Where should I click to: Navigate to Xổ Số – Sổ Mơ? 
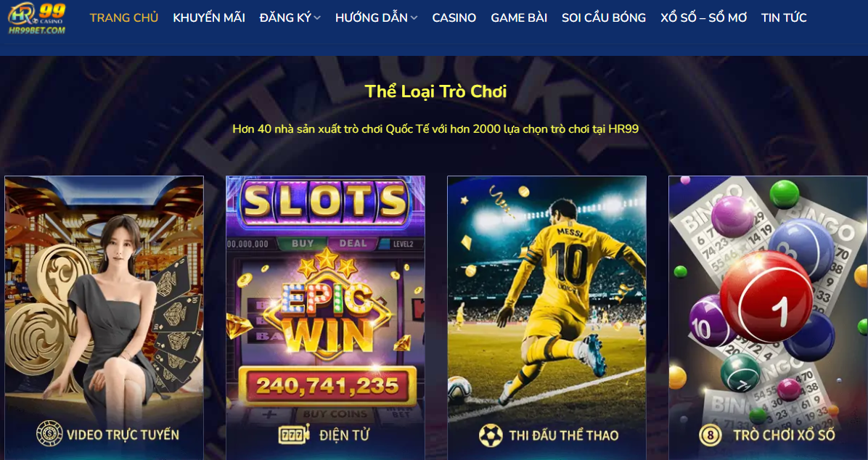tap(703, 17)
